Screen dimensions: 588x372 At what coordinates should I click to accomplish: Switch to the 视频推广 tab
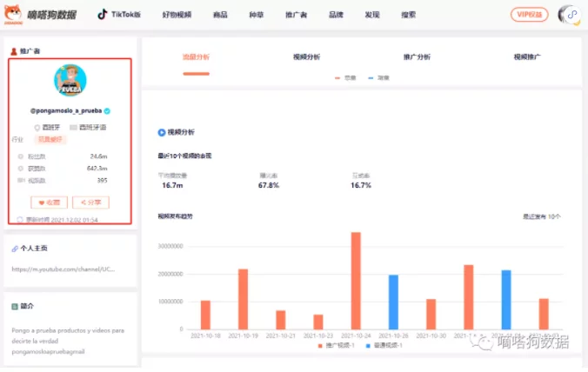[x=527, y=57]
